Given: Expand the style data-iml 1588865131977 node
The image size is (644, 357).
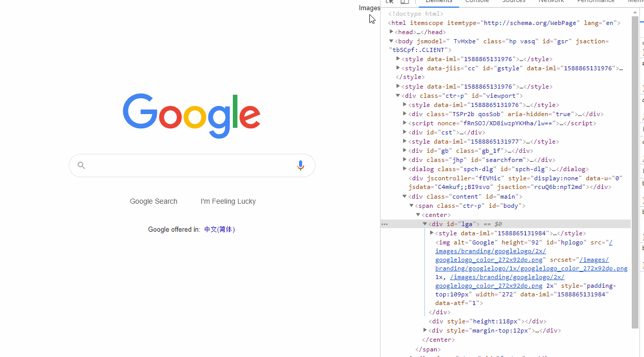Looking at the screenshot, I should pos(405,141).
